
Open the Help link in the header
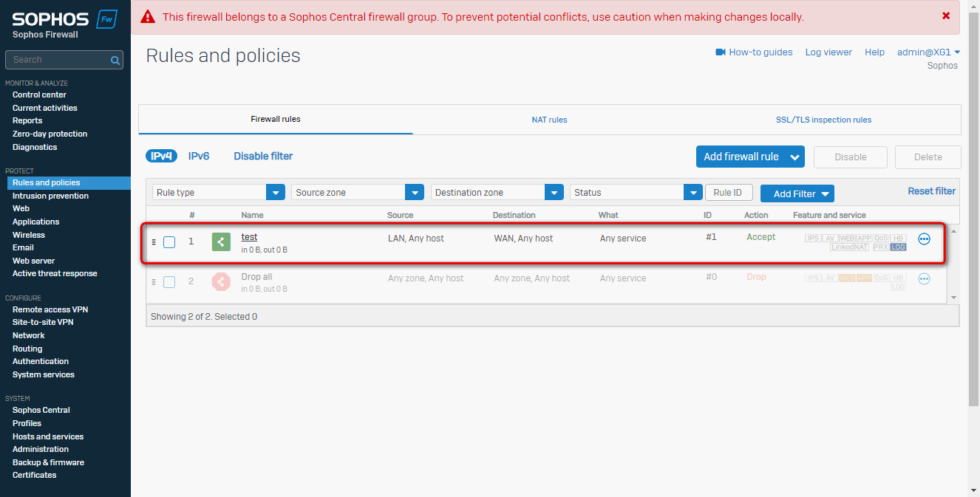pos(874,52)
